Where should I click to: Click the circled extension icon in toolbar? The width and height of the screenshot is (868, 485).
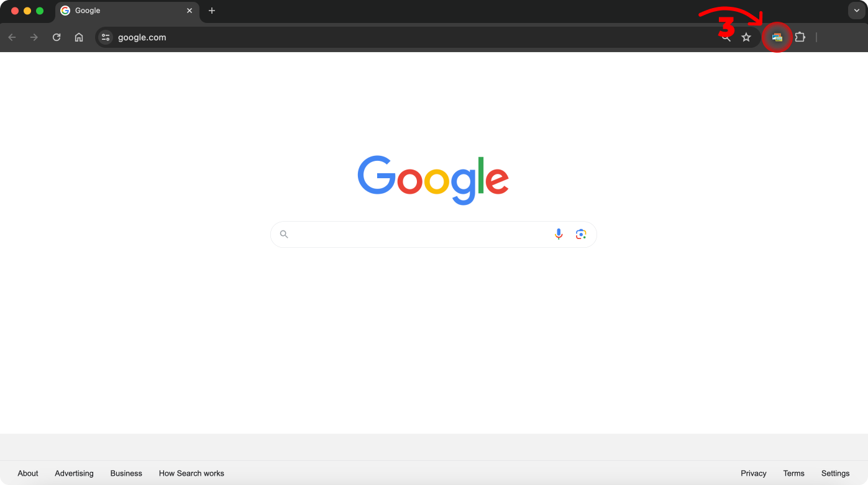(777, 37)
